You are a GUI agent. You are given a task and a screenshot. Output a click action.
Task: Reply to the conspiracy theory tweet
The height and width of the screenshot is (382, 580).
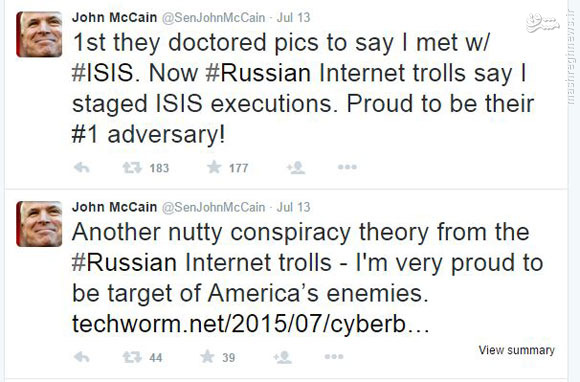(x=82, y=357)
